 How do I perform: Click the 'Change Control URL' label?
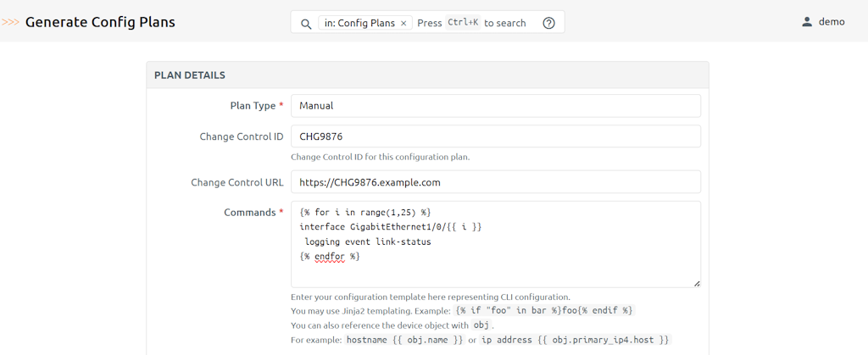(x=237, y=182)
